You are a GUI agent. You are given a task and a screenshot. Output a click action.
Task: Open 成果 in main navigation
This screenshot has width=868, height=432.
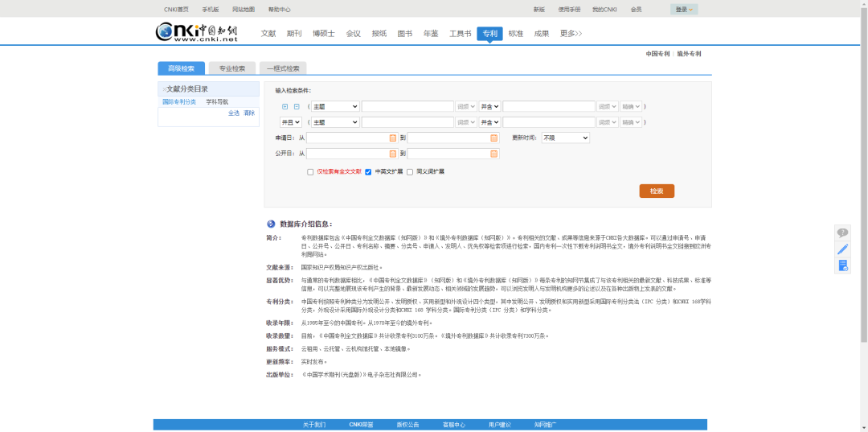tap(542, 34)
